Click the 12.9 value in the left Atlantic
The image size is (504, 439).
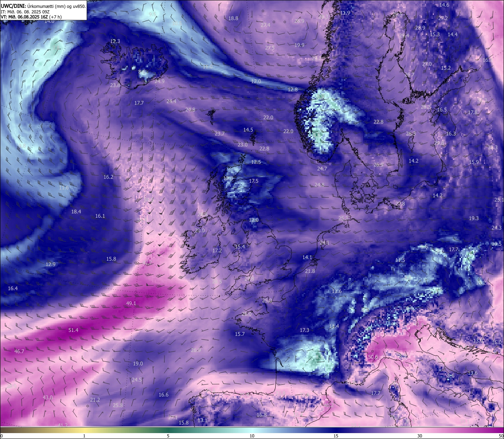tap(50, 264)
